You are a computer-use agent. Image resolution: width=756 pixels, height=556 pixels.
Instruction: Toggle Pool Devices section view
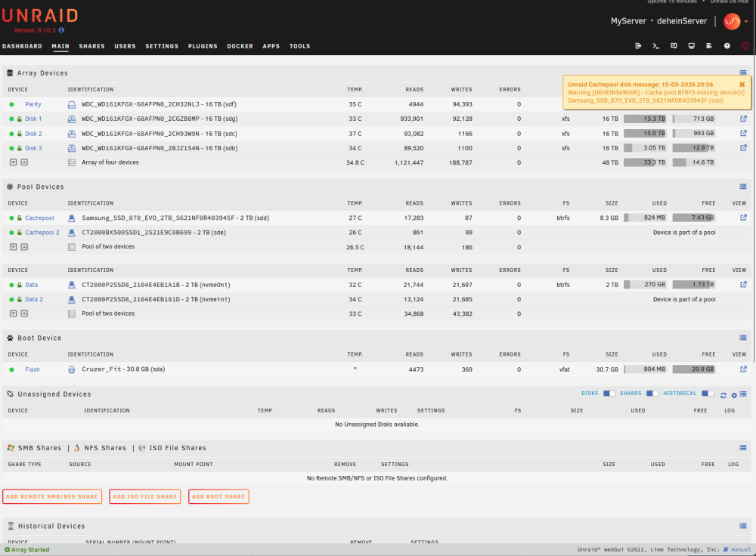pyautogui.click(x=743, y=187)
